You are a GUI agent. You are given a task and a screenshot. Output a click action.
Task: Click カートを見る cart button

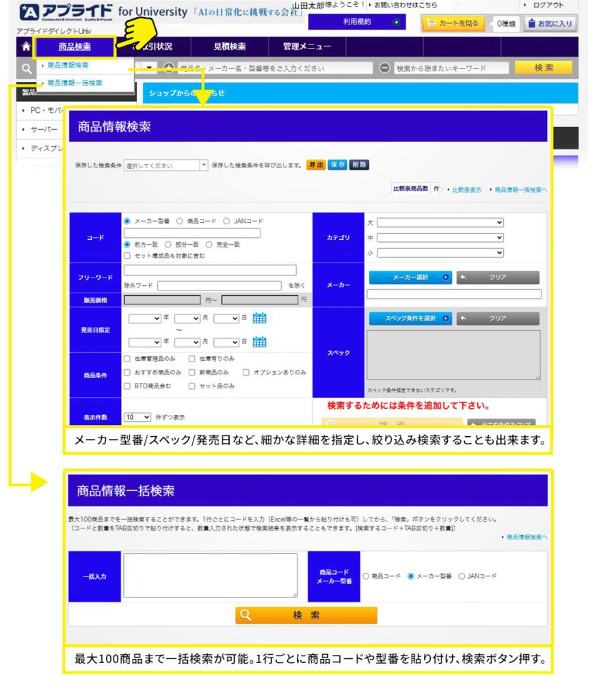coord(453,24)
